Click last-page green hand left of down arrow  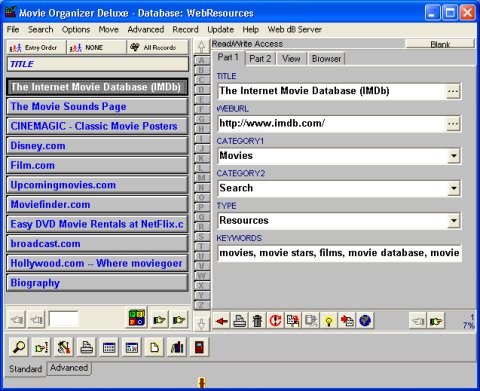[179, 320]
